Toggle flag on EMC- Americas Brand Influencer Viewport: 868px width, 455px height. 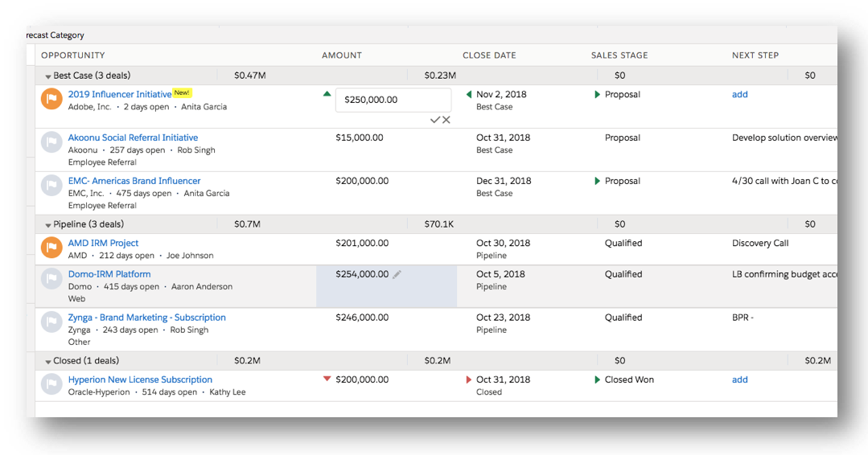click(x=51, y=185)
